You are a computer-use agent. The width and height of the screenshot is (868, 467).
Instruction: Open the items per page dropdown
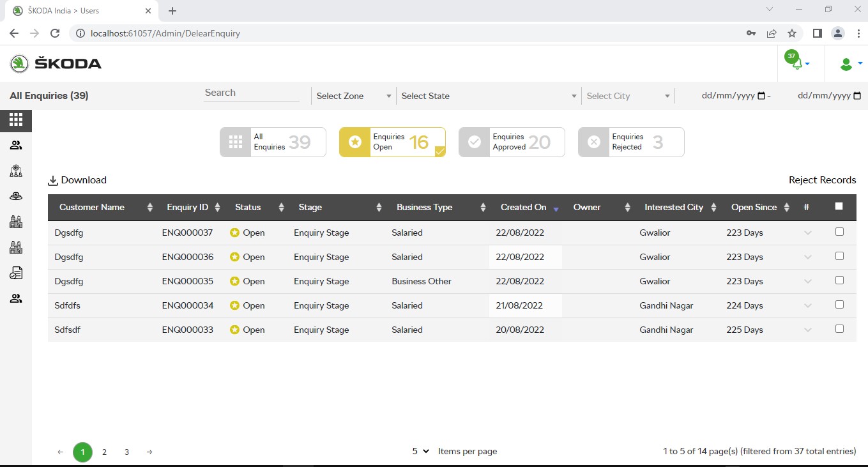[x=420, y=451]
